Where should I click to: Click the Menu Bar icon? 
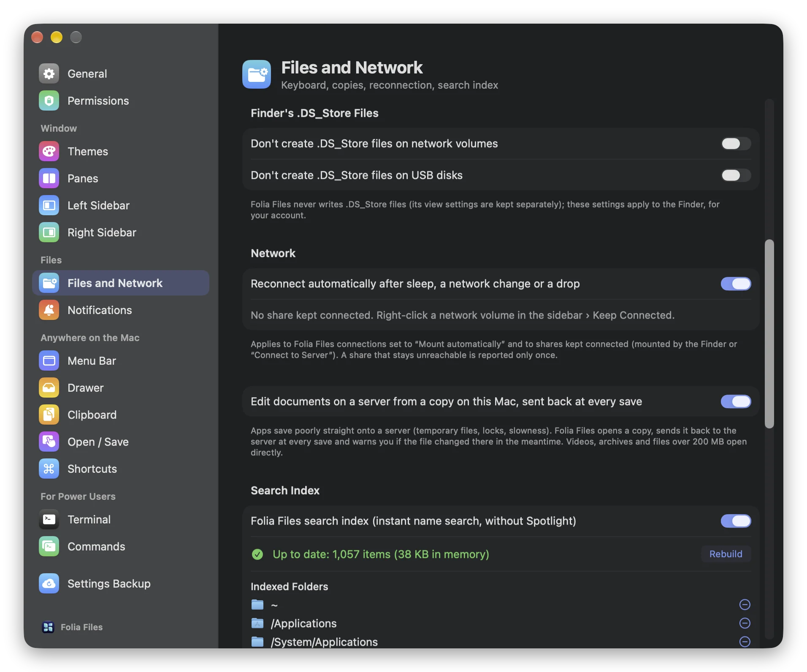pyautogui.click(x=49, y=361)
